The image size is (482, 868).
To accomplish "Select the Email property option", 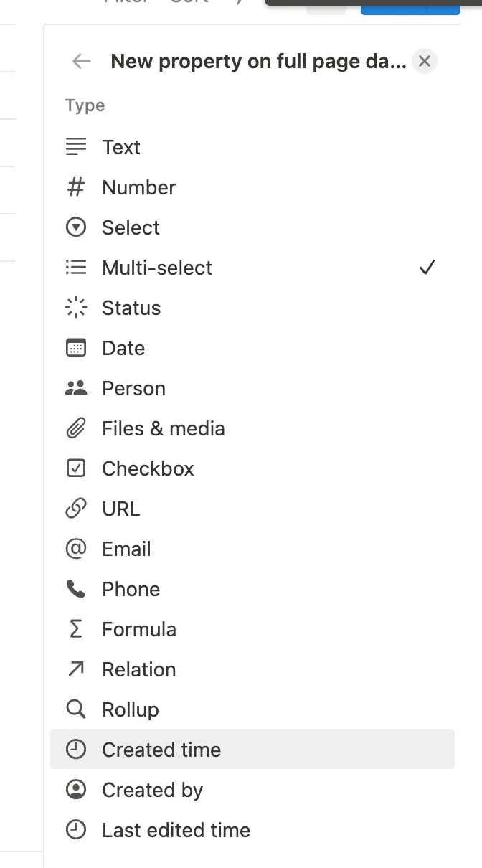I will click(126, 549).
